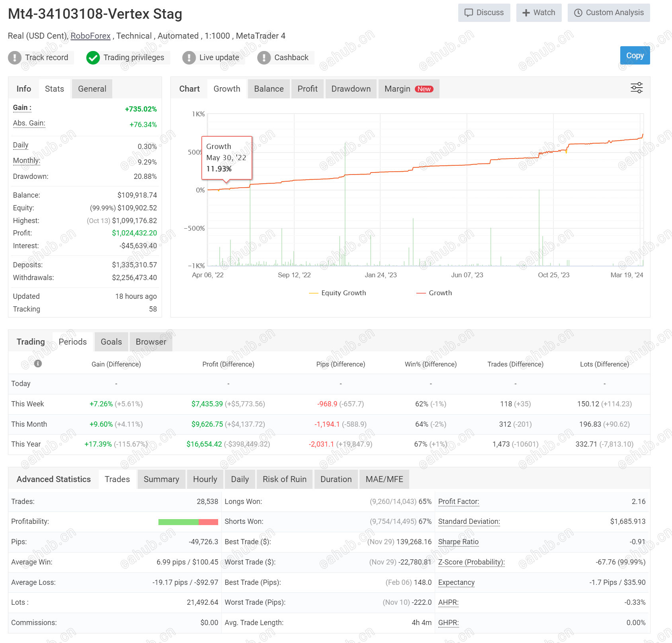This screenshot has height=643, width=672.
Task: Toggle the Growth legend series
Action: point(434,293)
